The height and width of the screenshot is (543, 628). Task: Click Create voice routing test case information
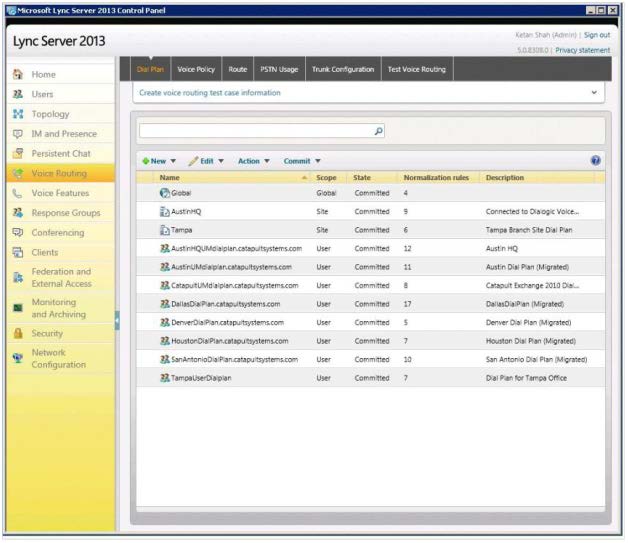pos(210,93)
